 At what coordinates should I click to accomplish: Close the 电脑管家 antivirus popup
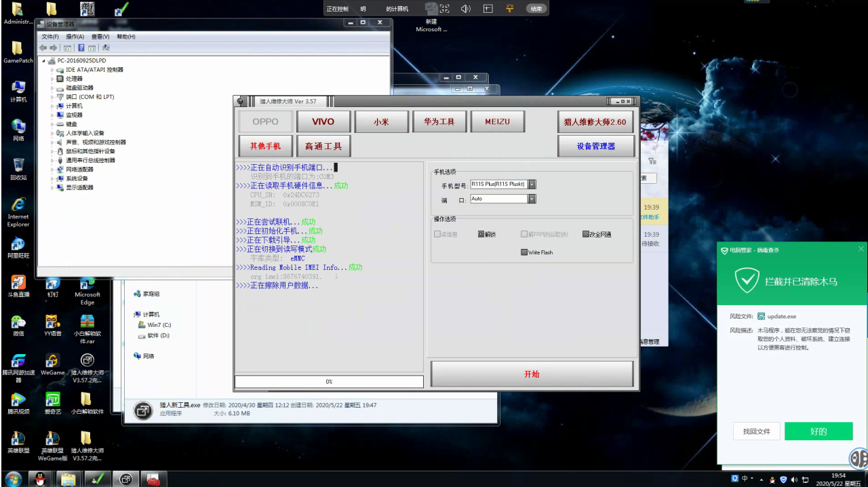(x=861, y=249)
